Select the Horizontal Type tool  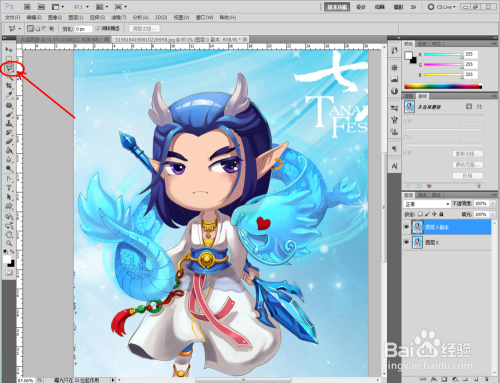coord(9,188)
